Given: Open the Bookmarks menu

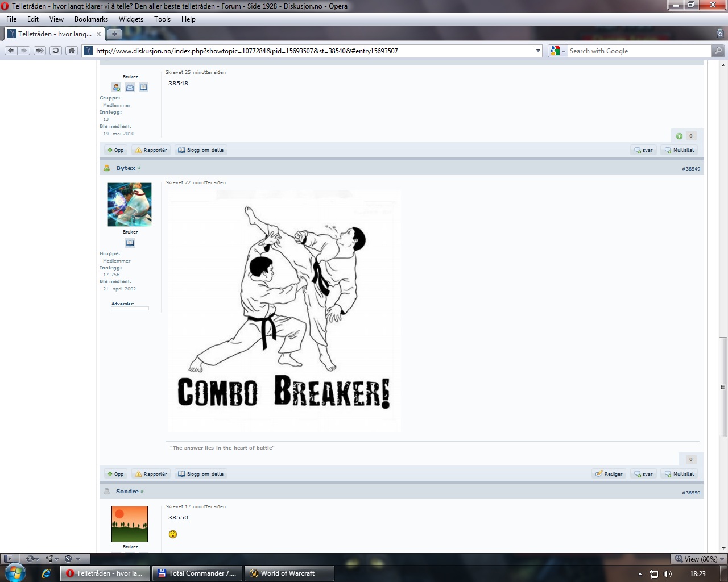Looking at the screenshot, I should tap(91, 19).
